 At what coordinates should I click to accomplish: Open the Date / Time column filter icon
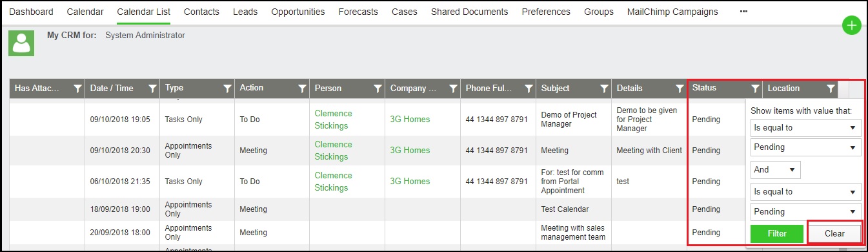click(x=153, y=89)
